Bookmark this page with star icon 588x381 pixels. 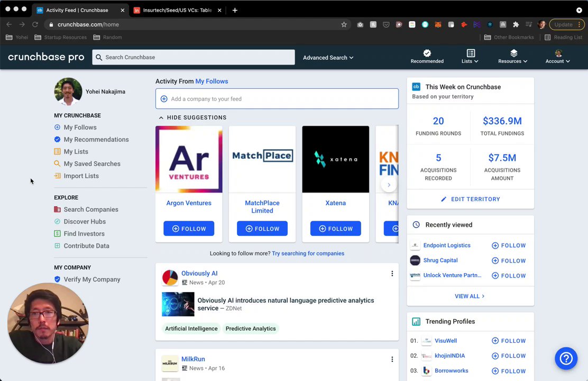tap(344, 24)
